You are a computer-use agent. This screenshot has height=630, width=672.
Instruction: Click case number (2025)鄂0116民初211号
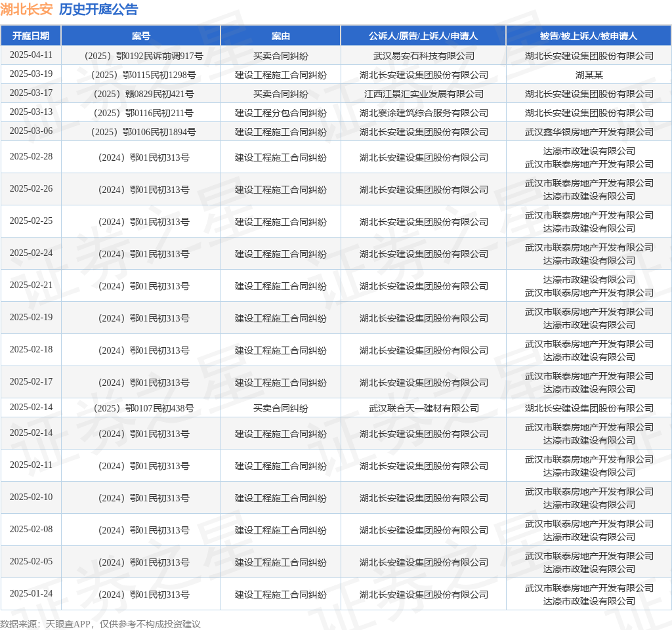144,113
